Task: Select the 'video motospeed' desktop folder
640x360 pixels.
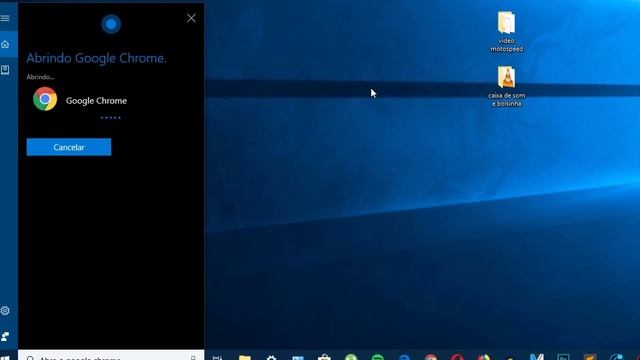Action: point(507,32)
